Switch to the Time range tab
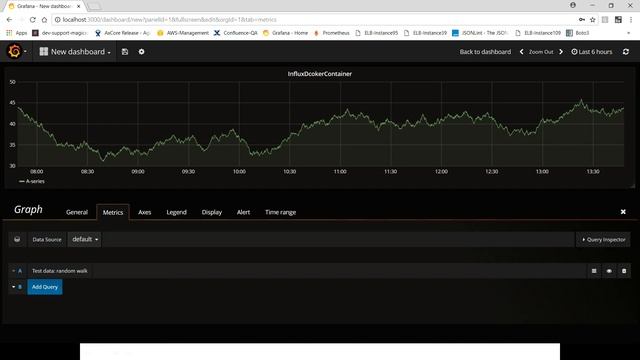 point(280,212)
